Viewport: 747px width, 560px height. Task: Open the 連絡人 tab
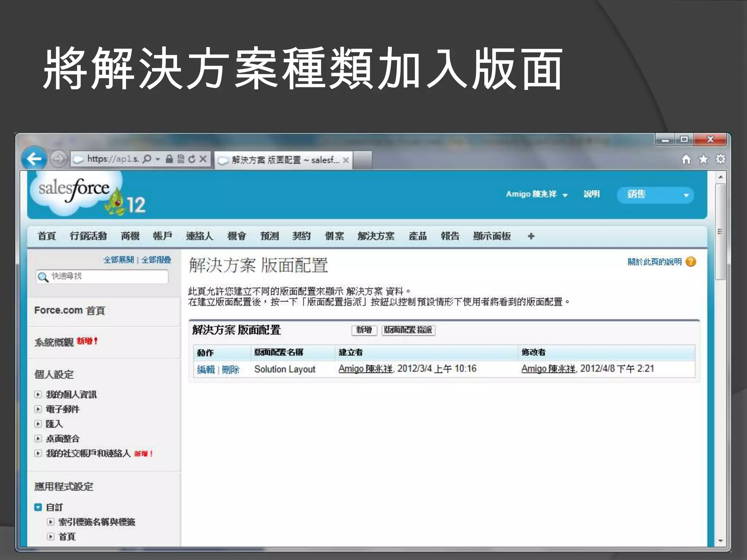[x=200, y=236]
